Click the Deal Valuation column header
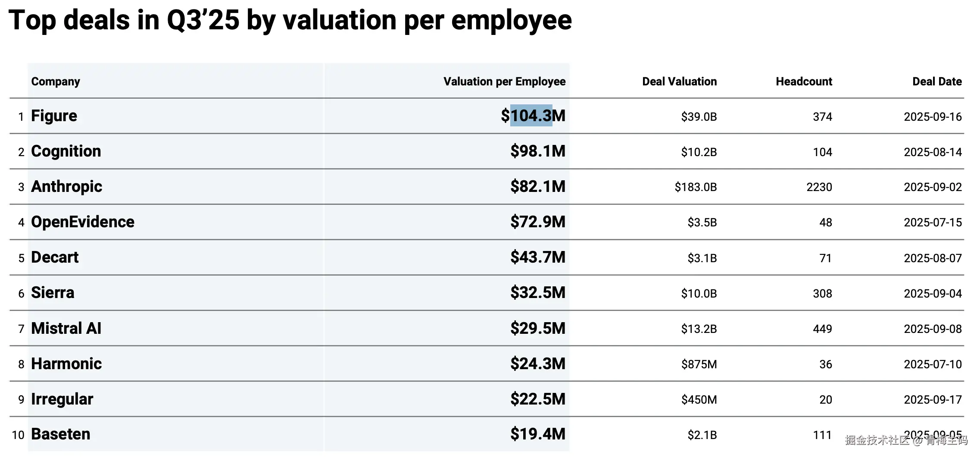The width and height of the screenshot is (980, 458). pos(679,82)
